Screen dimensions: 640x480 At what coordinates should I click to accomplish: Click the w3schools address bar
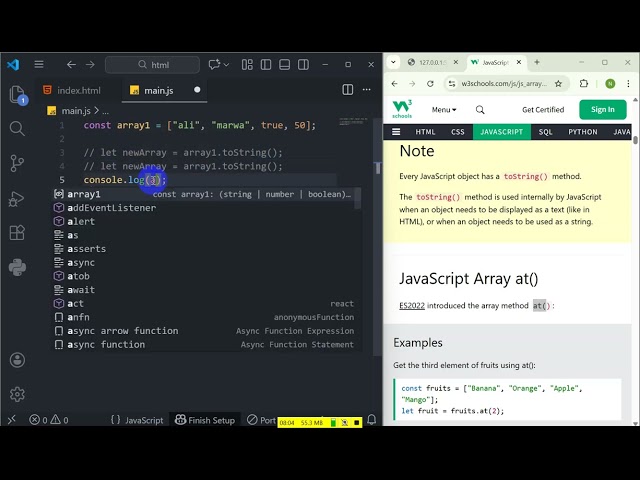(x=504, y=84)
